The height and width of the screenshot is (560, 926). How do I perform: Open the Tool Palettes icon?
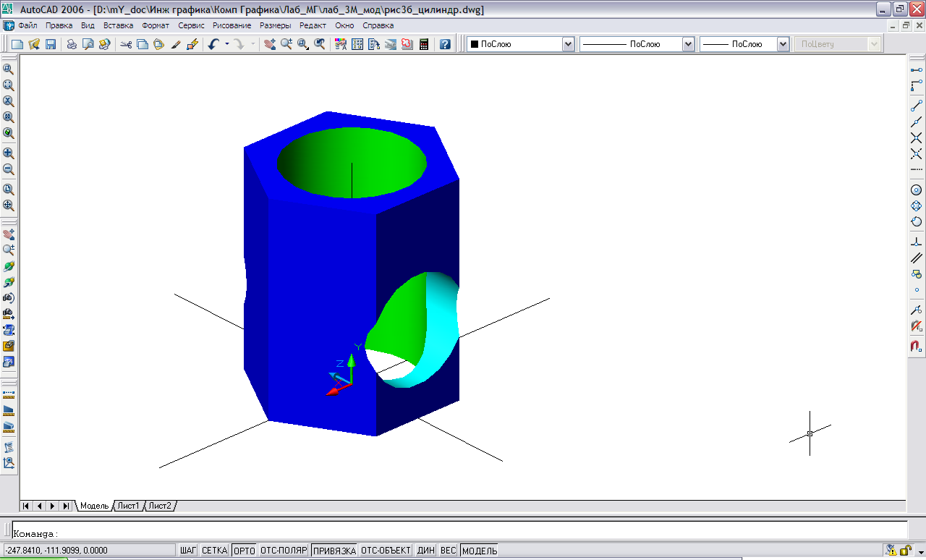point(374,44)
